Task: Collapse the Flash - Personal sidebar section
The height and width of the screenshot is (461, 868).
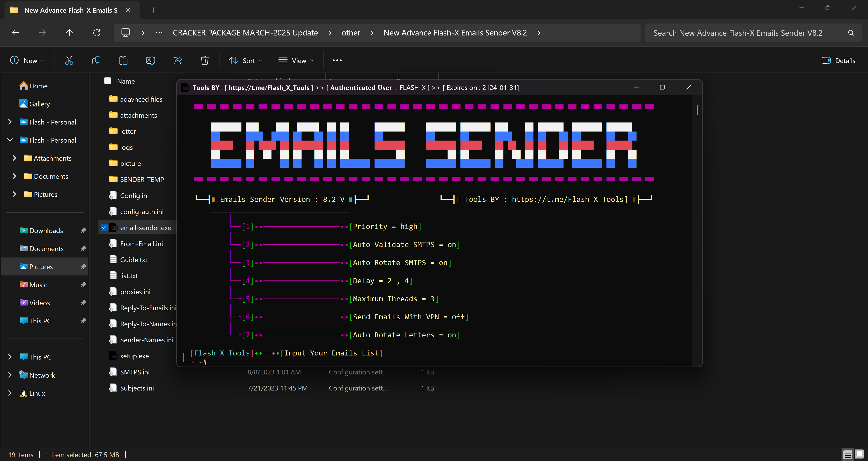Action: tap(9, 140)
